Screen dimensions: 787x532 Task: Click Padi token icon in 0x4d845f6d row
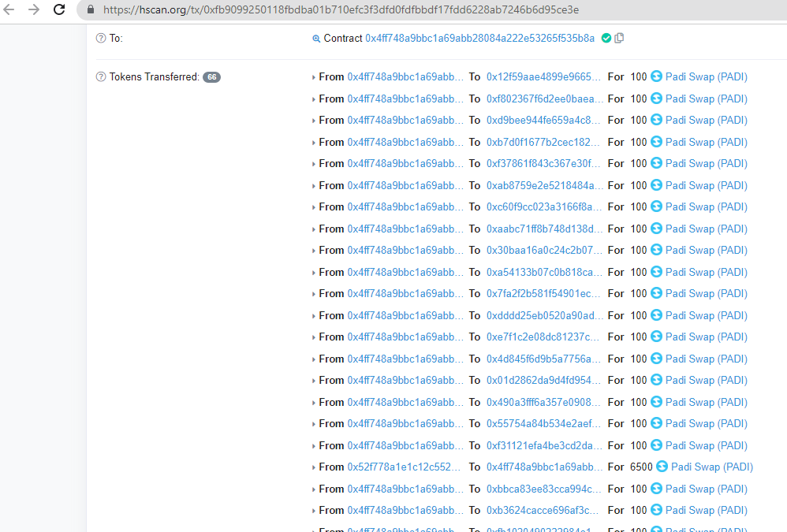pyautogui.click(x=657, y=359)
